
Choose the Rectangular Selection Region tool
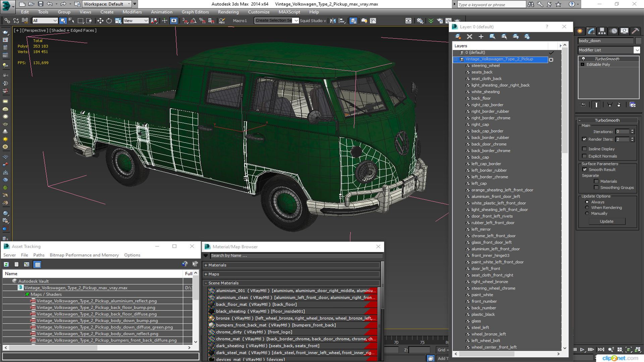pos(80,21)
